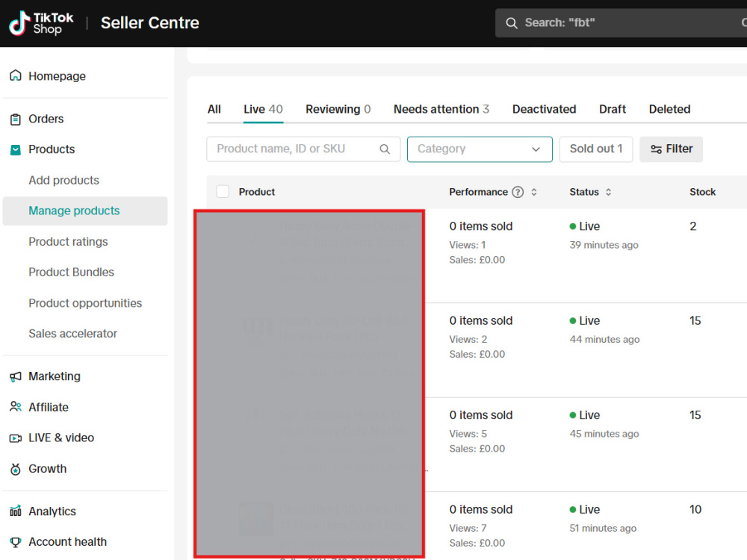Click the Growth medal icon
The height and width of the screenshot is (560, 747).
pyautogui.click(x=16, y=469)
